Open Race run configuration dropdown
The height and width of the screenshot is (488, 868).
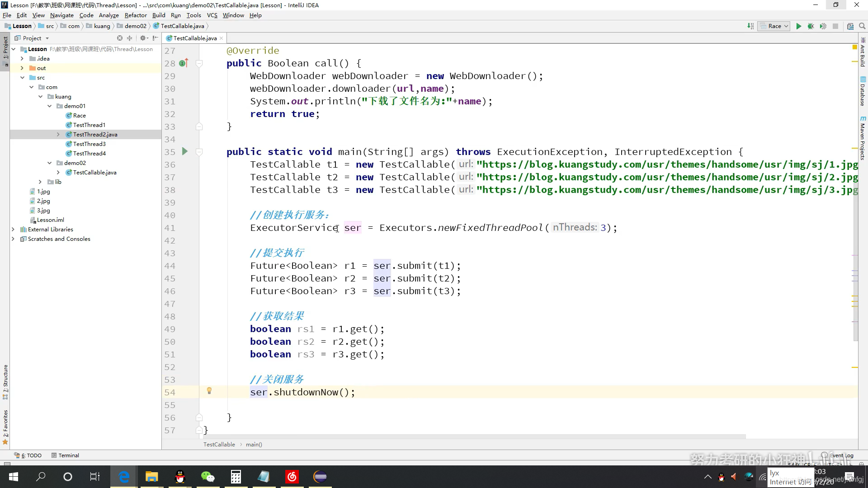pyautogui.click(x=774, y=26)
